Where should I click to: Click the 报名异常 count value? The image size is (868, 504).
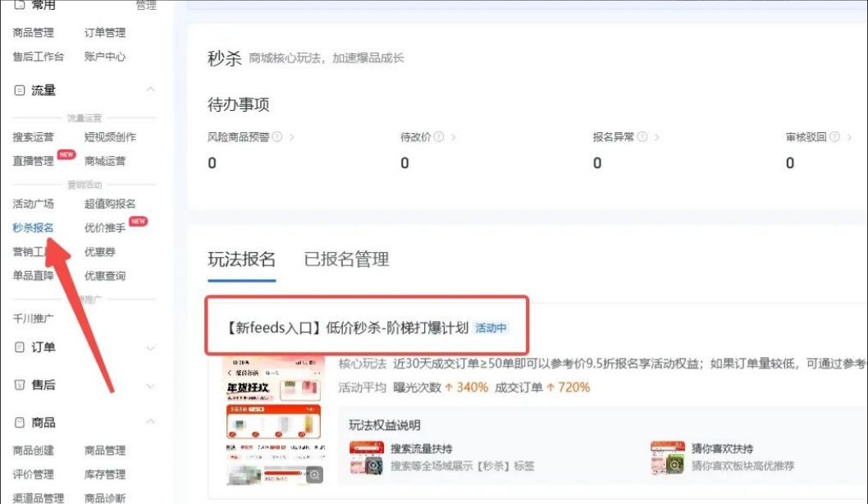click(597, 163)
